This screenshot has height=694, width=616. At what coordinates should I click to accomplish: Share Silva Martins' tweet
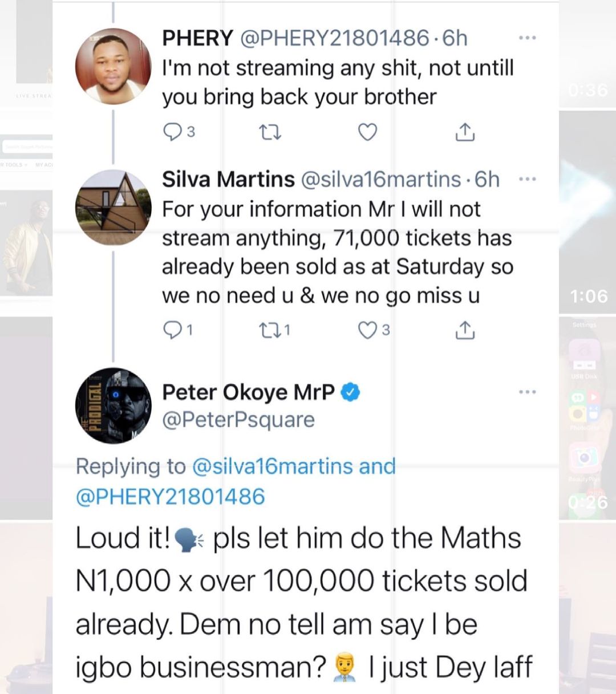[465, 330]
